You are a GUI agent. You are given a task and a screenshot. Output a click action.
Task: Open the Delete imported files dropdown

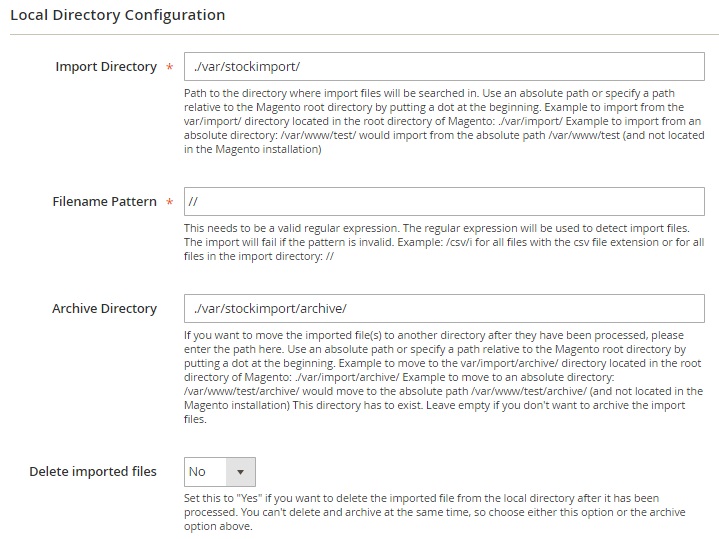point(220,471)
